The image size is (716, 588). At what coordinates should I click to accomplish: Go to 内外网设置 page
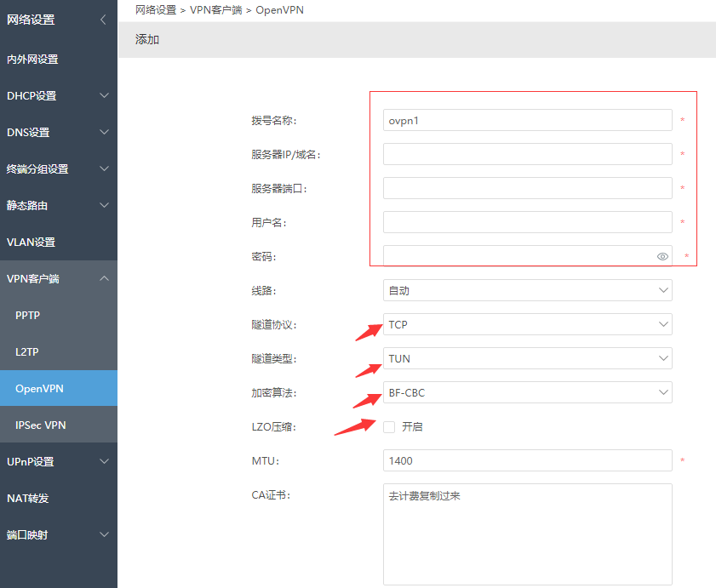click(32, 60)
